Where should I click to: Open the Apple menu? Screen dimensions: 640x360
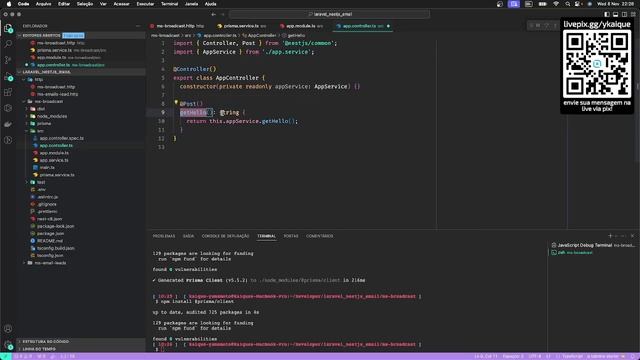9,4
